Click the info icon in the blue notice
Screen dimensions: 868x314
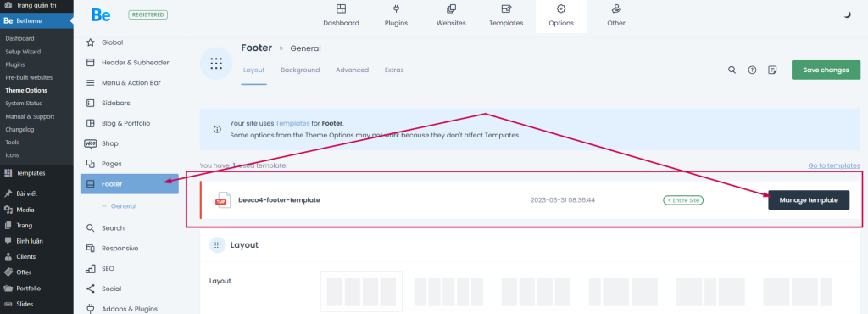coord(217,129)
